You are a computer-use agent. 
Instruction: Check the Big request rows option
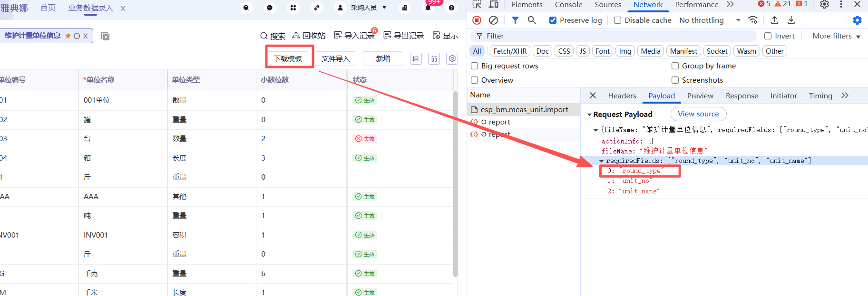coord(474,66)
